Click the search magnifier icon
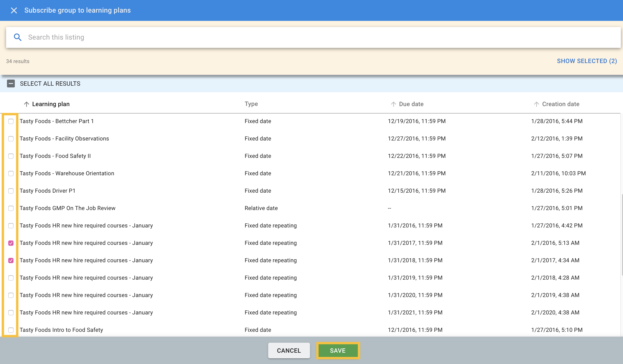 coord(18,37)
